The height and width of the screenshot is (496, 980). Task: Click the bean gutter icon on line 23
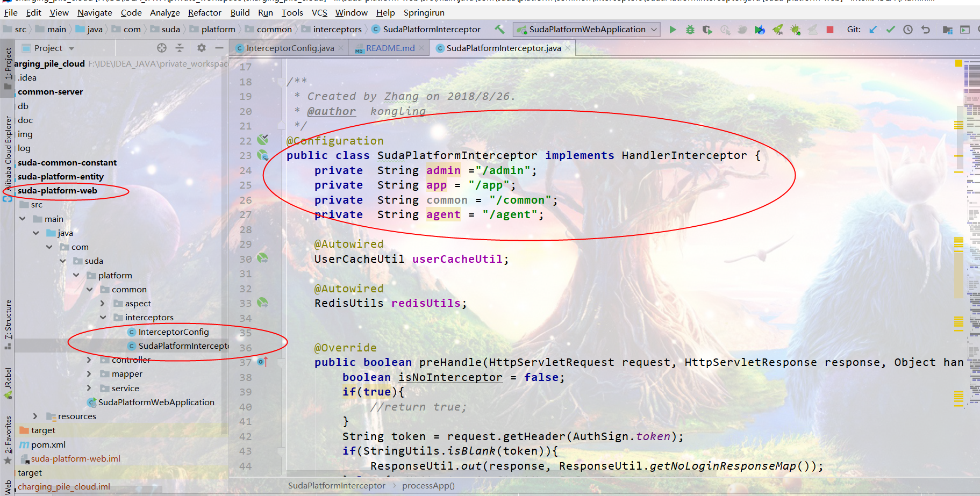[262, 155]
